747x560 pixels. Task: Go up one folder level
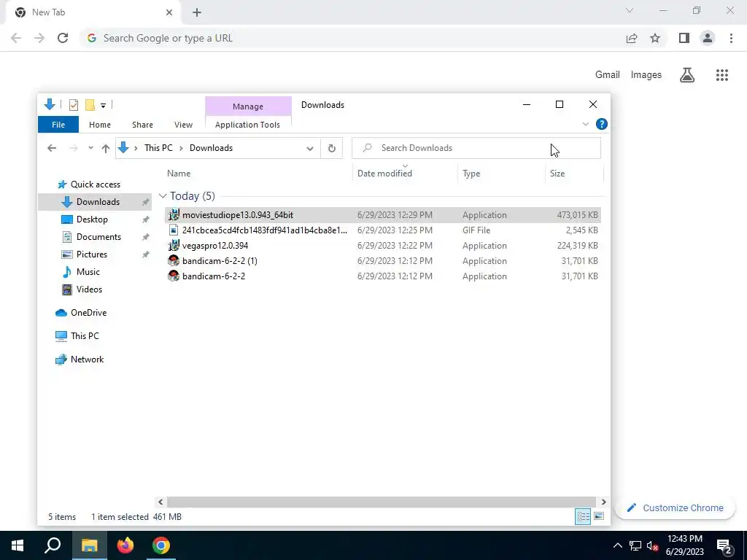[x=106, y=148]
